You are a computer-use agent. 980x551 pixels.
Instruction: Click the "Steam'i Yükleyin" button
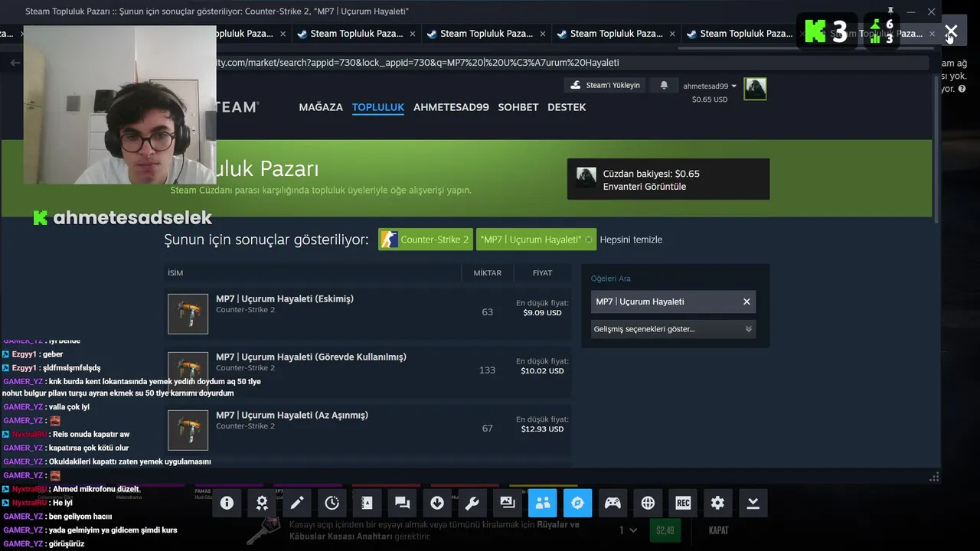(x=606, y=85)
